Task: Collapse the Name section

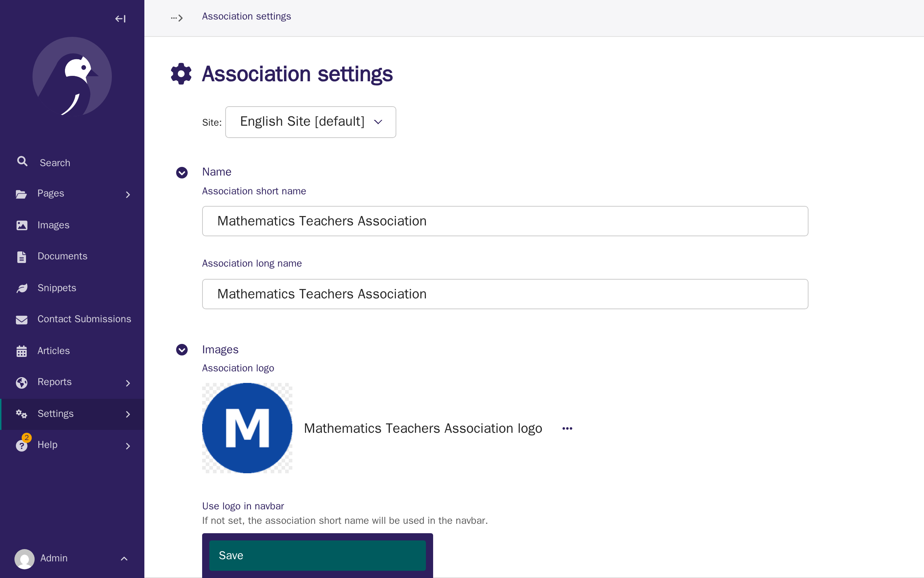Action: point(182,172)
